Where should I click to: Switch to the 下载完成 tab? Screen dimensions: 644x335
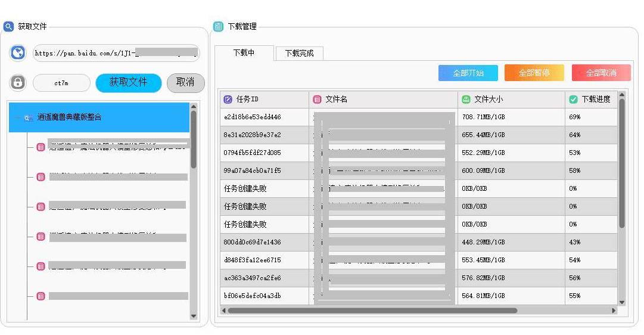click(x=299, y=53)
